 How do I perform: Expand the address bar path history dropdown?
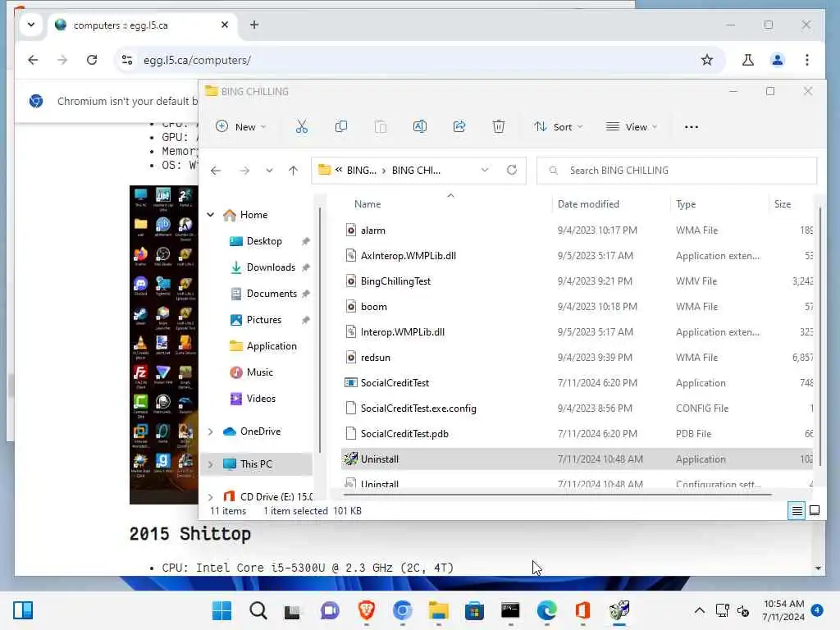[484, 171]
